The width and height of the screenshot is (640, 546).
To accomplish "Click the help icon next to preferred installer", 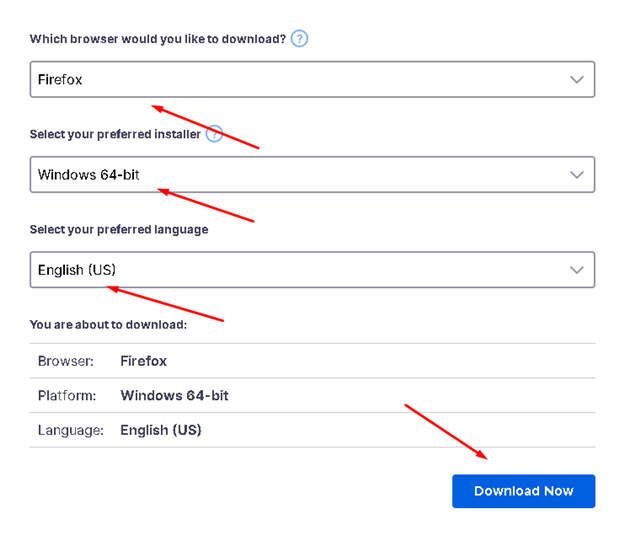I will [214, 134].
